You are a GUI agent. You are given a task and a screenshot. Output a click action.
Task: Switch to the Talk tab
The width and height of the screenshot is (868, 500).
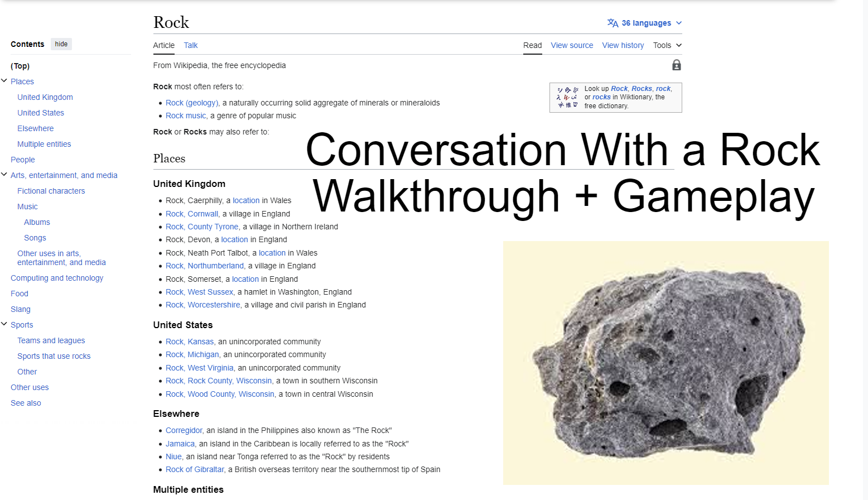pos(191,45)
